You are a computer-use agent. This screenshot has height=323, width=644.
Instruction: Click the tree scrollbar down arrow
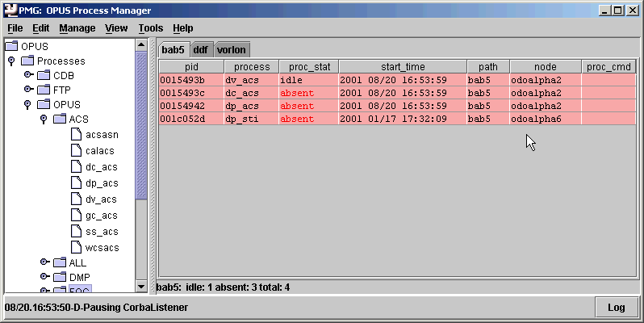point(142,287)
